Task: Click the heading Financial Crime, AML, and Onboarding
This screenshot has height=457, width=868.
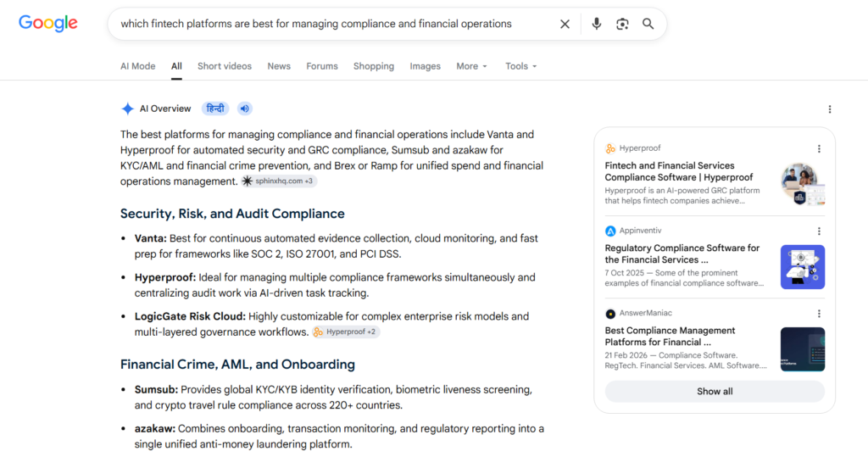Action: (237, 365)
